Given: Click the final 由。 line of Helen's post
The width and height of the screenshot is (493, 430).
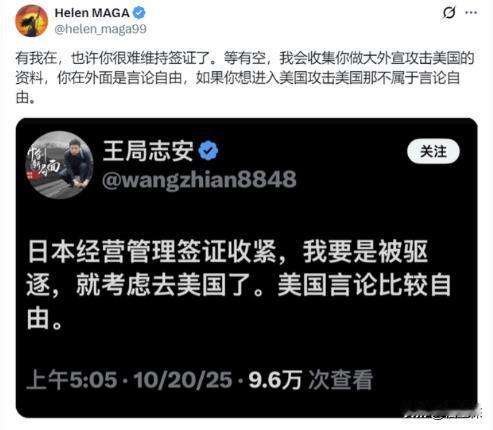Looking at the screenshot, I should [25, 98].
